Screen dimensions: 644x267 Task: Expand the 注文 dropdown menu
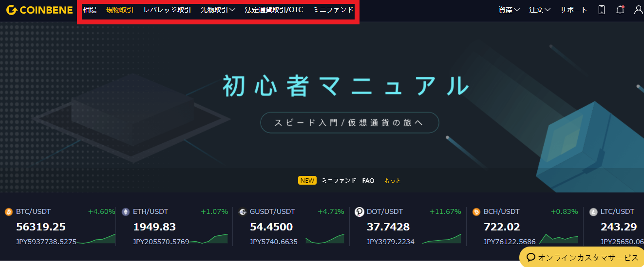pos(540,10)
